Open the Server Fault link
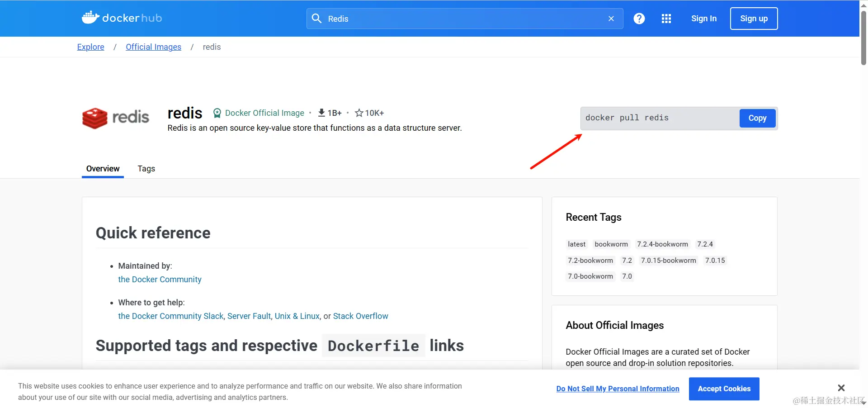 (x=249, y=316)
